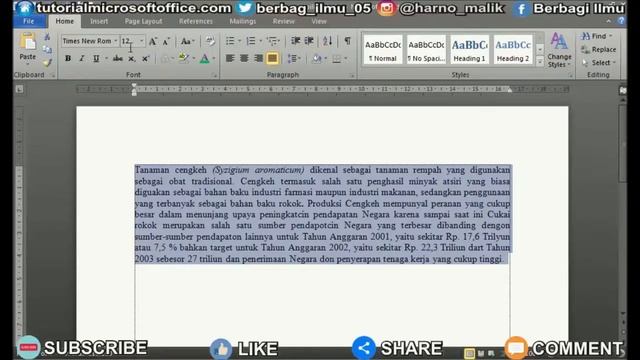The height and width of the screenshot is (360, 640).
Task: Open the Select menu in Editing
Action: 599,63
